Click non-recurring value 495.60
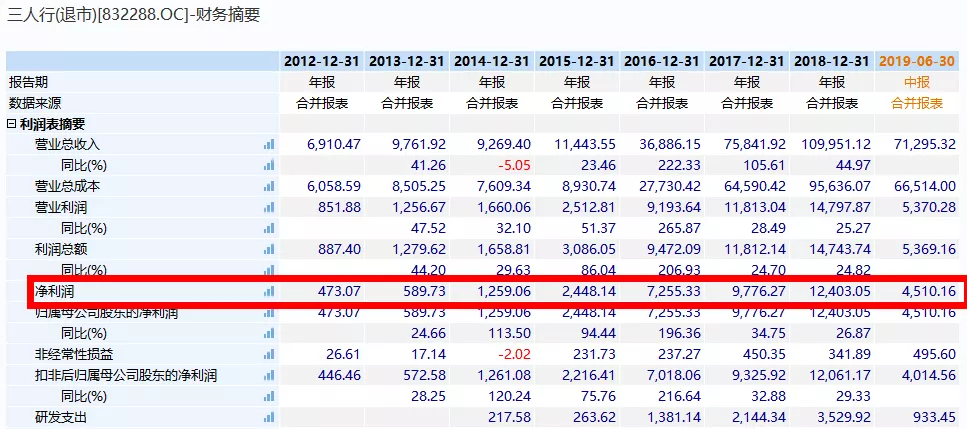Viewport: 967px width, 429px height. coord(935,354)
